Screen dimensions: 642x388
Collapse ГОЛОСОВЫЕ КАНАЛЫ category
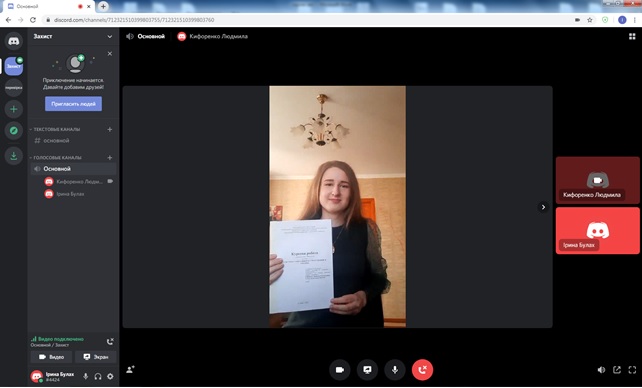pos(56,158)
